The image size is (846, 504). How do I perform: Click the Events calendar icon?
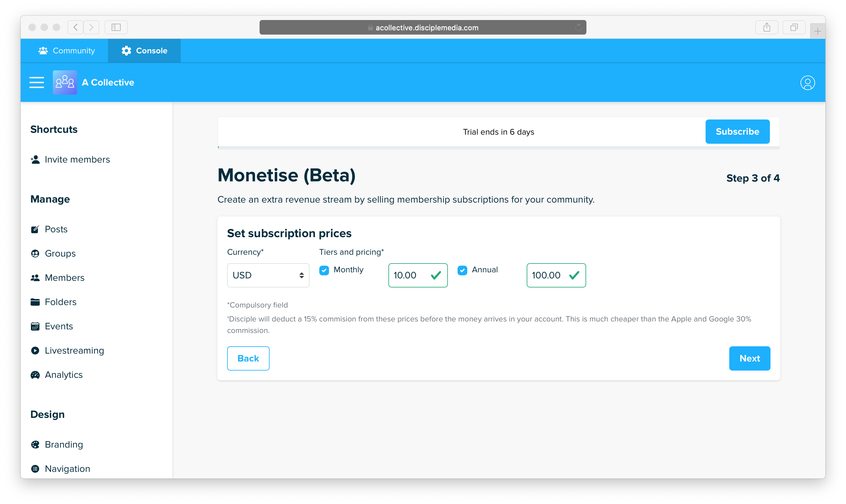click(35, 326)
